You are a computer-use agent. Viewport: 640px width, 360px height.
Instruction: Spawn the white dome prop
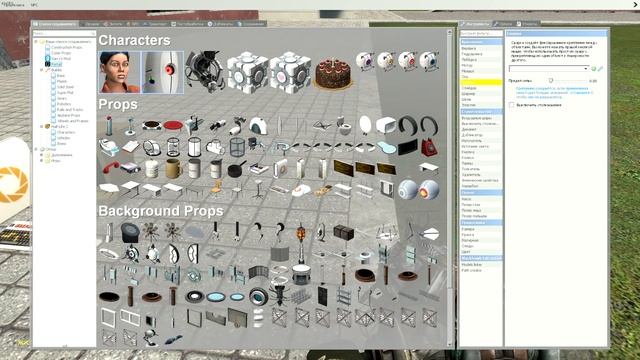258,125
